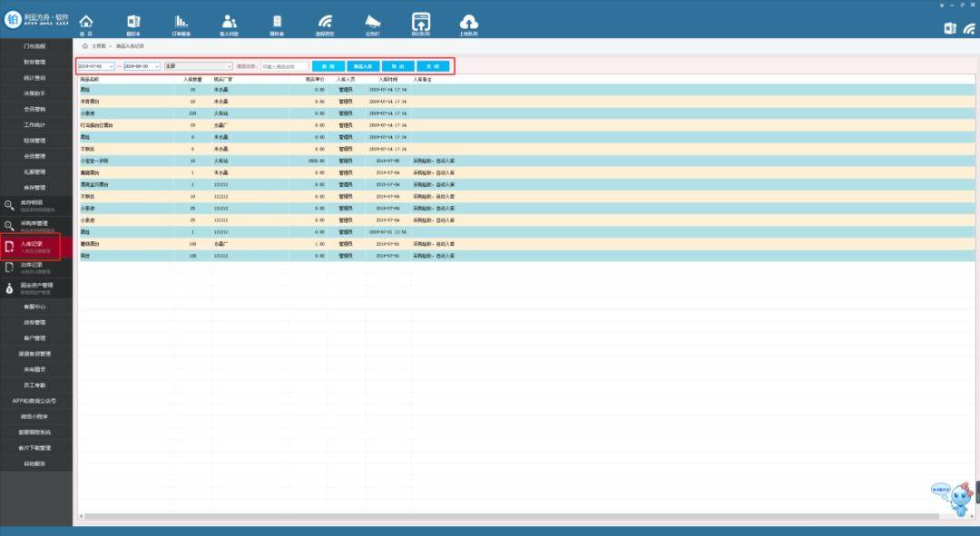Open 库存明细 magnifier icon in sidebar
The height and width of the screenshot is (536, 980).
(x=9, y=206)
